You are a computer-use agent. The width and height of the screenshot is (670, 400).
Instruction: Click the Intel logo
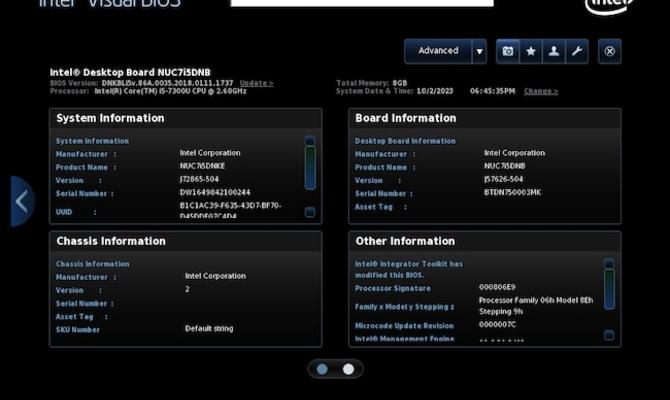click(610, 6)
